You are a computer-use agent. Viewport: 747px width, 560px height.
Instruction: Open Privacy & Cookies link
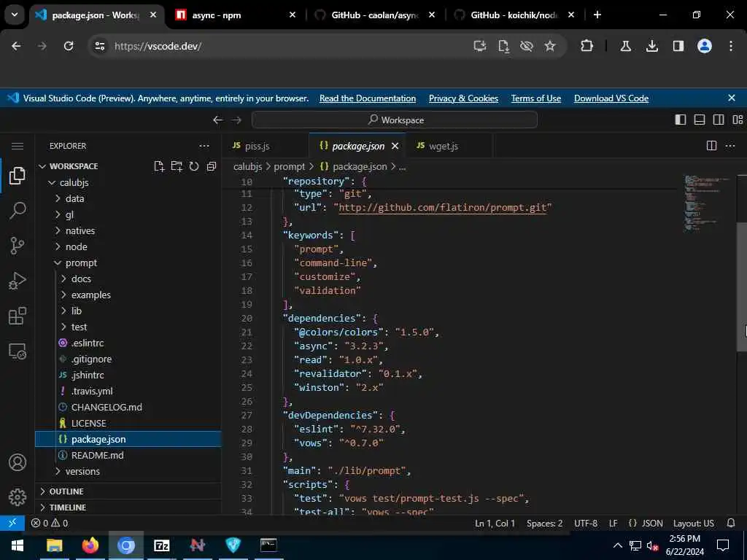pos(463,98)
